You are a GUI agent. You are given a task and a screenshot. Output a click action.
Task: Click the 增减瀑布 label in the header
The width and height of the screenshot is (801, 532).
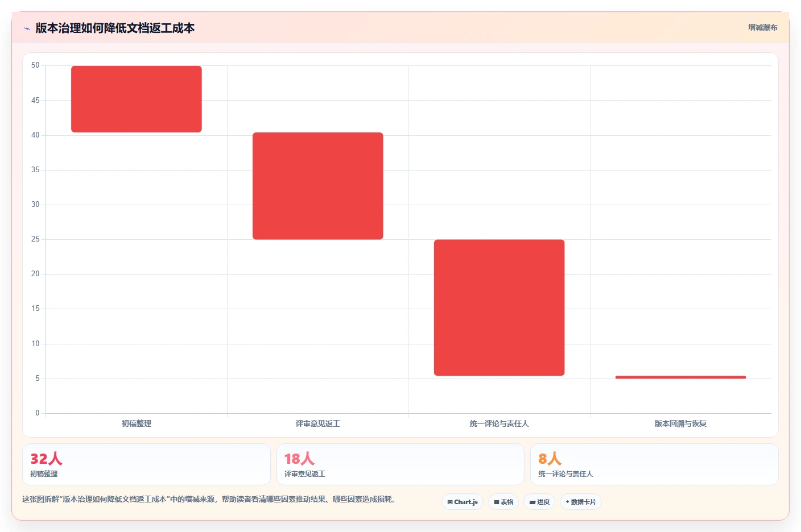tap(762, 27)
